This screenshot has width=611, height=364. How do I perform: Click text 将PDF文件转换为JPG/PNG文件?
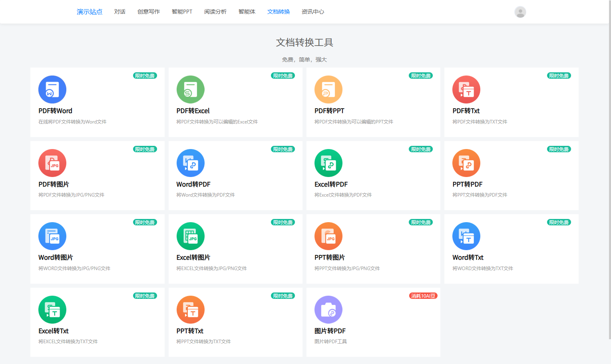pyautogui.click(x=71, y=195)
